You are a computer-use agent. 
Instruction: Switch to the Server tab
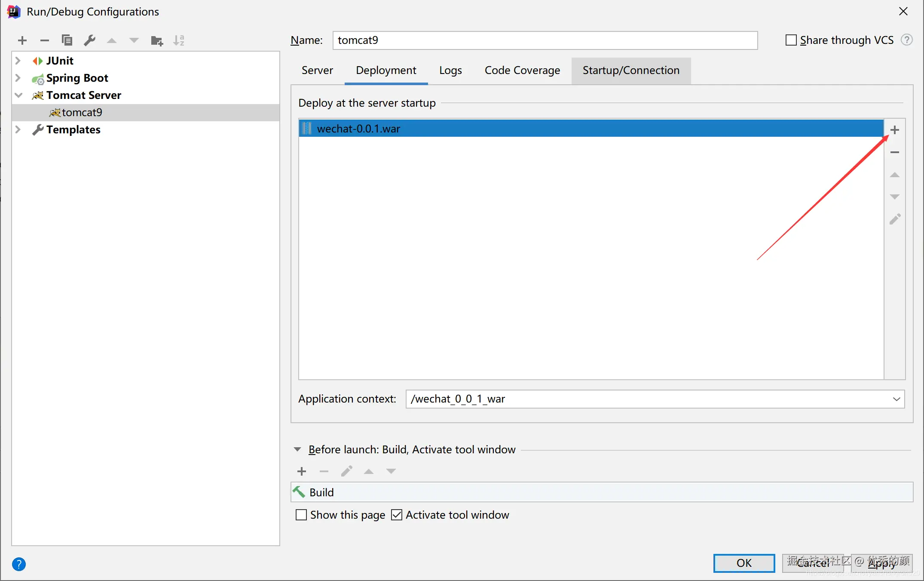click(x=317, y=70)
